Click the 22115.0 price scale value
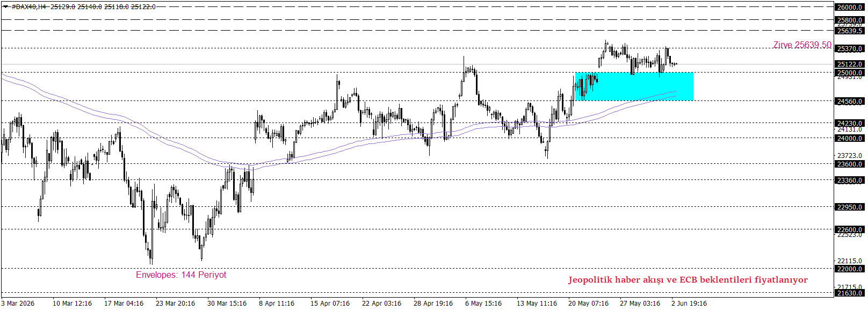 (850, 261)
